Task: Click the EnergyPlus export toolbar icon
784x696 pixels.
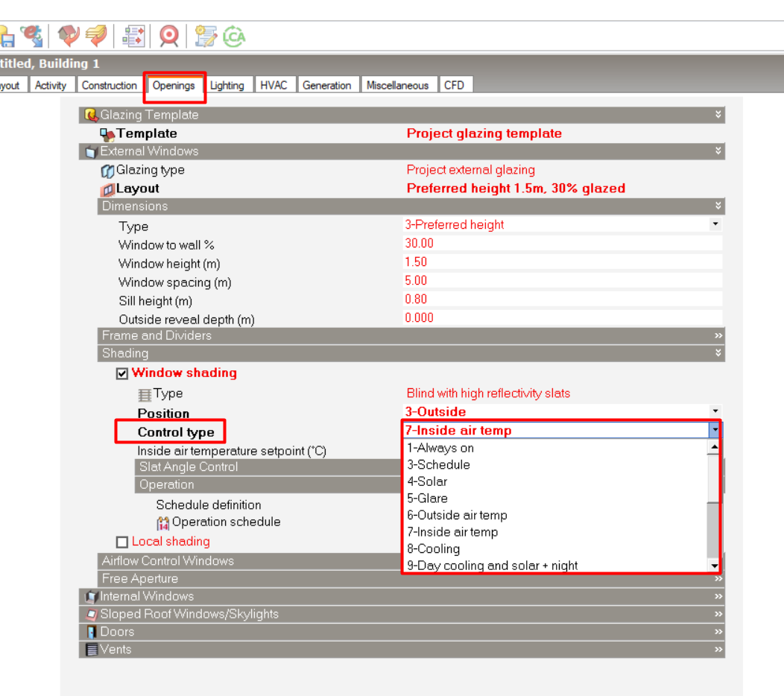Action: pos(32,36)
